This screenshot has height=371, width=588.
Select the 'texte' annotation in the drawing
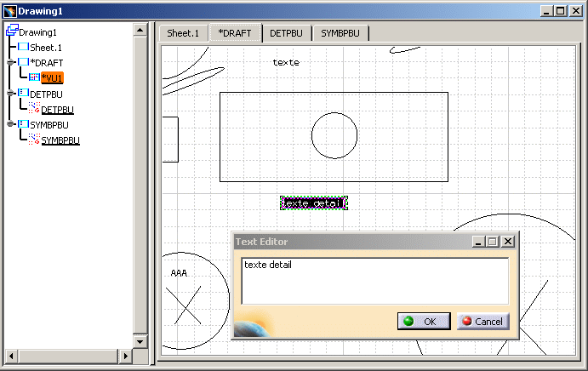tap(286, 63)
